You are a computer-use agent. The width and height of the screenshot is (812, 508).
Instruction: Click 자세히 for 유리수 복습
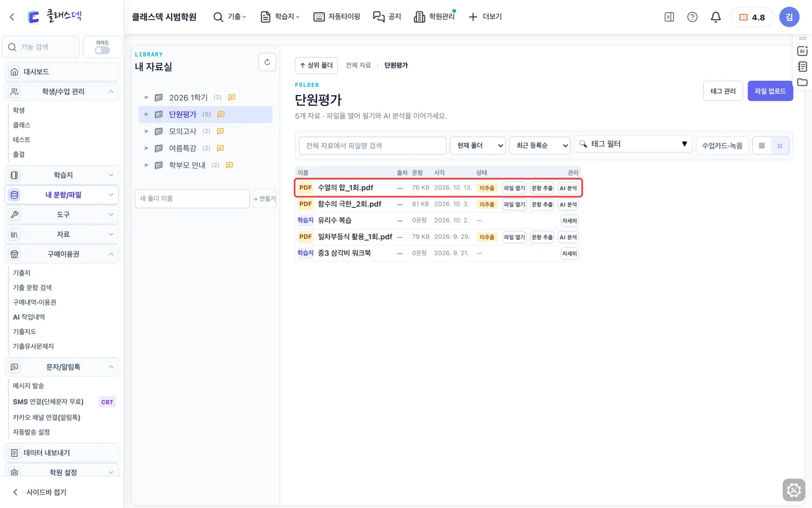click(569, 220)
